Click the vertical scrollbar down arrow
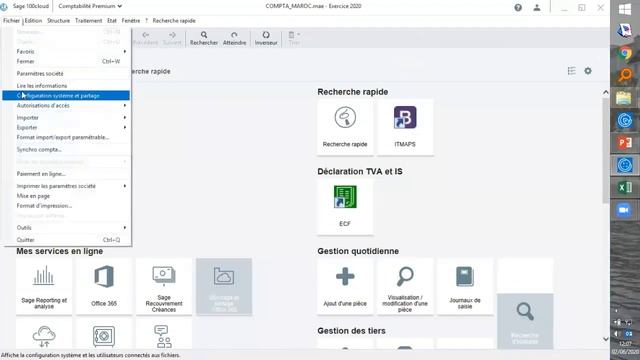 (606, 339)
